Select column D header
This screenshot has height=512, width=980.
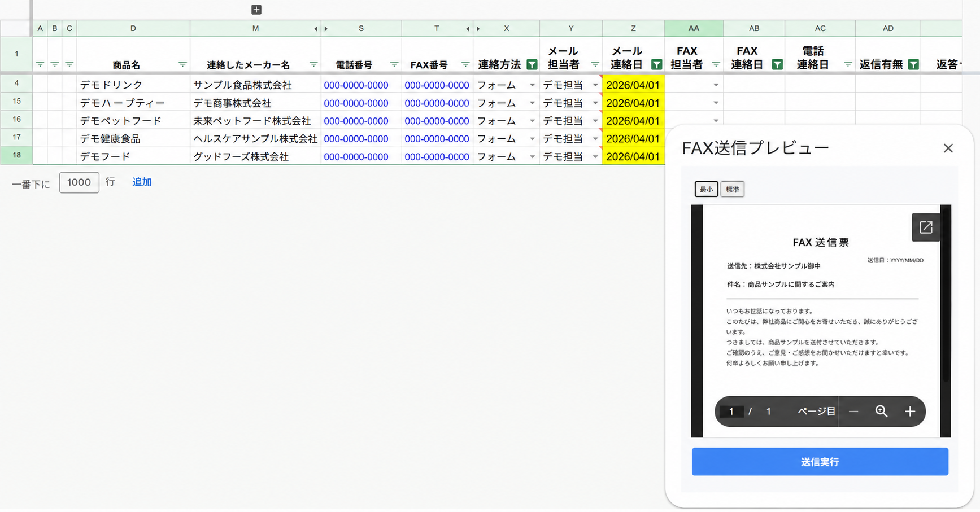[x=133, y=28]
